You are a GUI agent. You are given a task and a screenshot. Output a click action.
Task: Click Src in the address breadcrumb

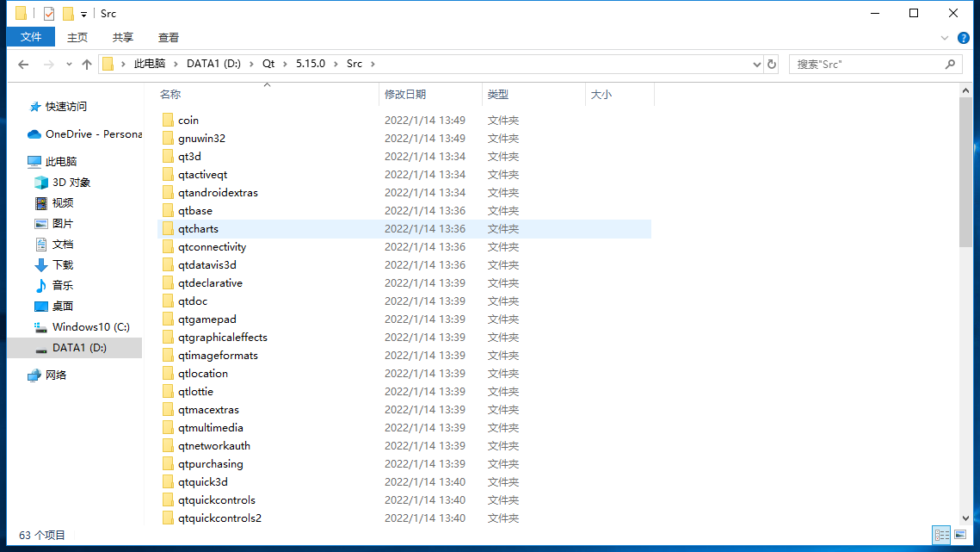tap(354, 64)
